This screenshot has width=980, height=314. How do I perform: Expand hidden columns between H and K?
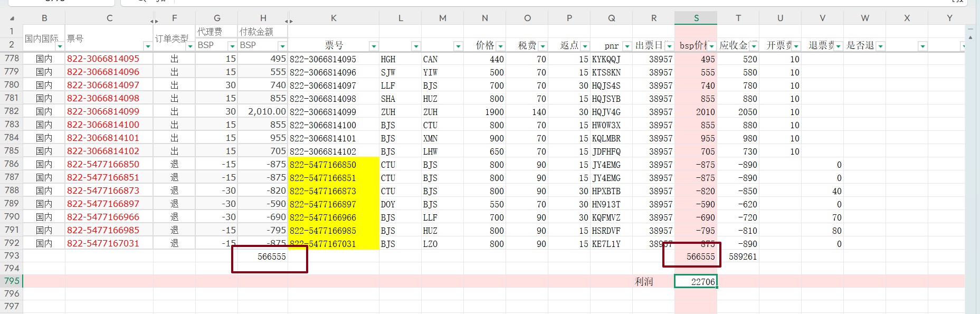[288, 21]
